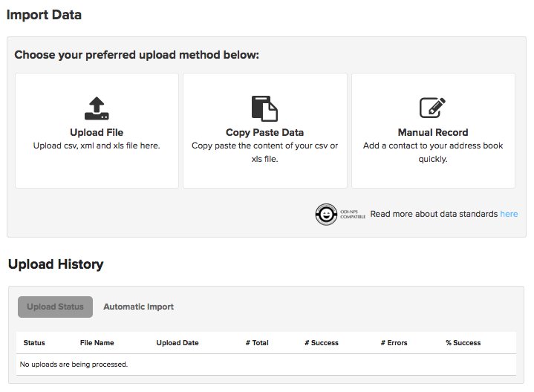Pick the Manual Record card title
This screenshot has height=392, width=534.
pos(432,133)
